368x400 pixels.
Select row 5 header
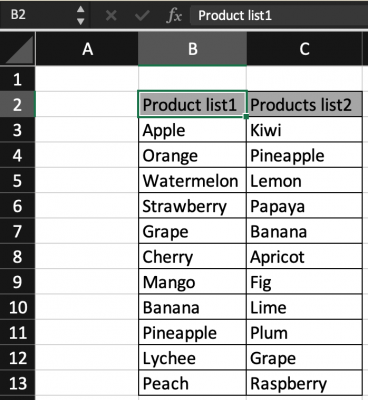point(17,181)
